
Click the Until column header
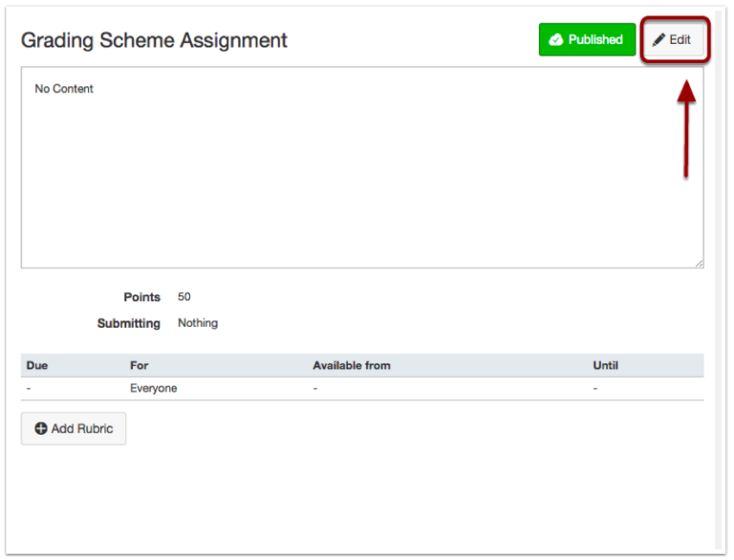click(x=605, y=366)
